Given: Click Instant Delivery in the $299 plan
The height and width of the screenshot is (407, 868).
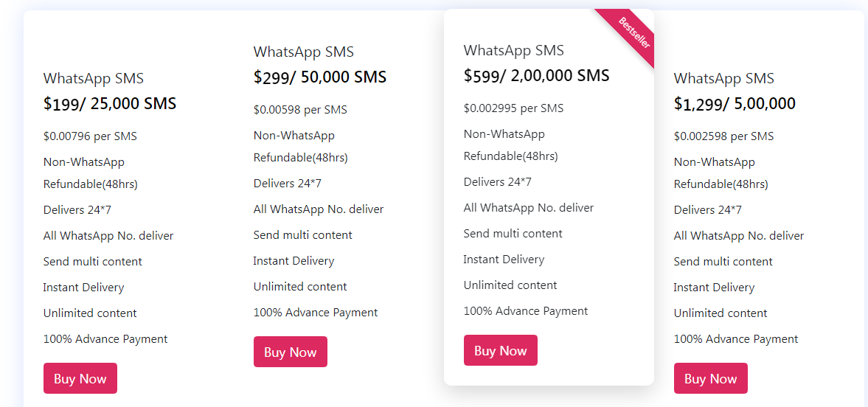Looking at the screenshot, I should [294, 261].
